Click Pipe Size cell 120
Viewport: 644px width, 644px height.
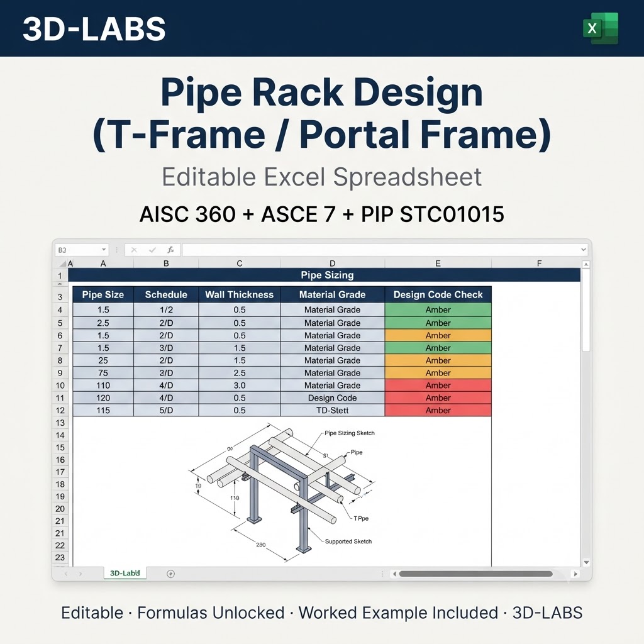[x=103, y=398]
